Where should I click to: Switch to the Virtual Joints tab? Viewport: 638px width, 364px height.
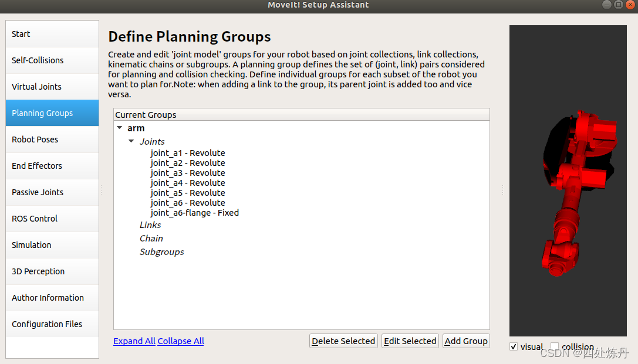point(52,87)
